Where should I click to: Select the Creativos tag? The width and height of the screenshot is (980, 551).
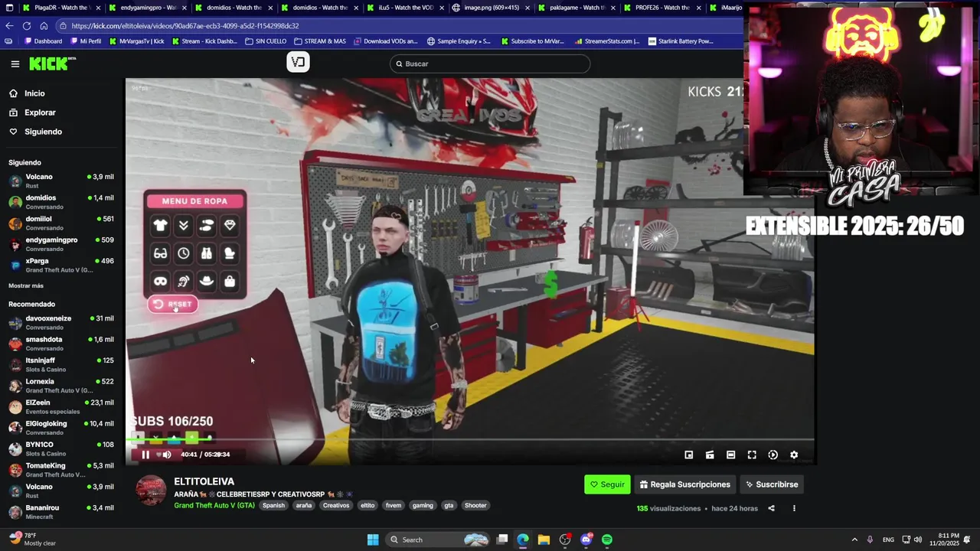(336, 505)
